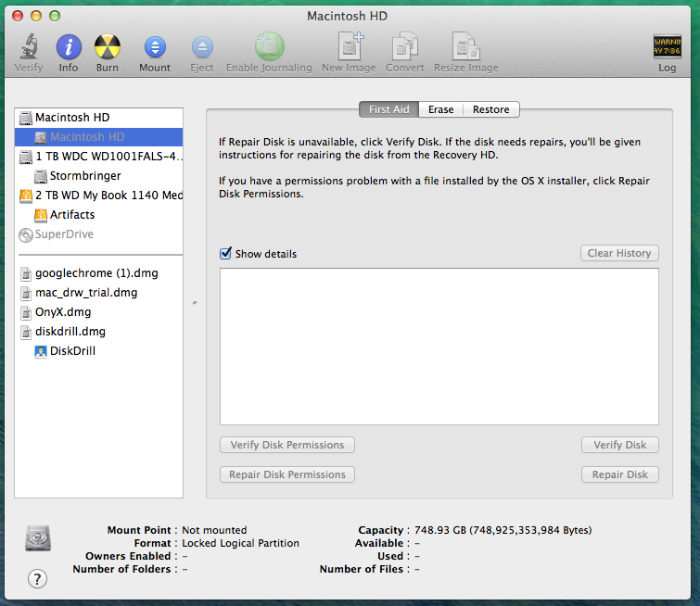Viewport: 700px width, 606px height.
Task: Switch to the Restore tab
Action: click(x=491, y=109)
